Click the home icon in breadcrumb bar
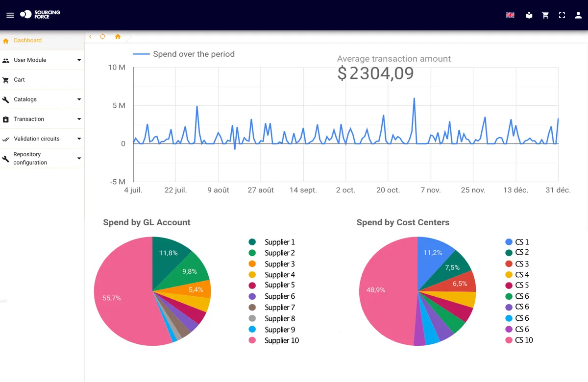 (x=118, y=37)
